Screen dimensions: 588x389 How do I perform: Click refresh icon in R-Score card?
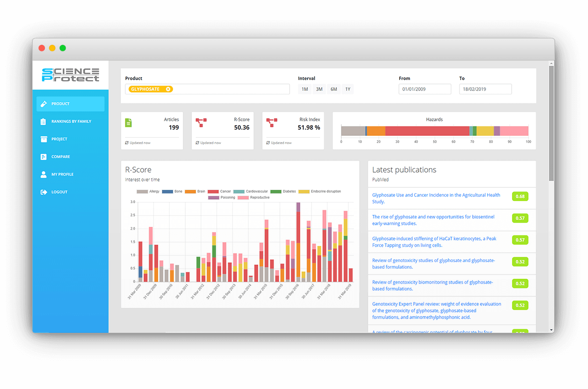[x=197, y=143]
